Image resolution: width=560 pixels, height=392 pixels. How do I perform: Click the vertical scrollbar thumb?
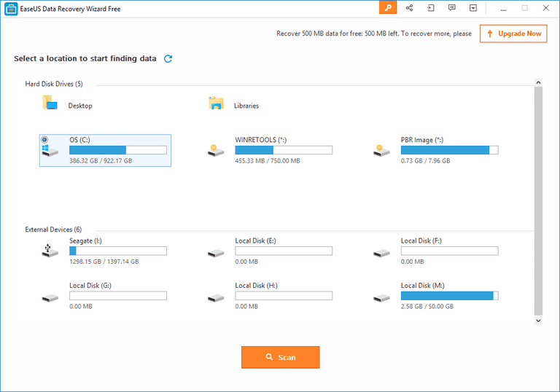click(x=538, y=201)
